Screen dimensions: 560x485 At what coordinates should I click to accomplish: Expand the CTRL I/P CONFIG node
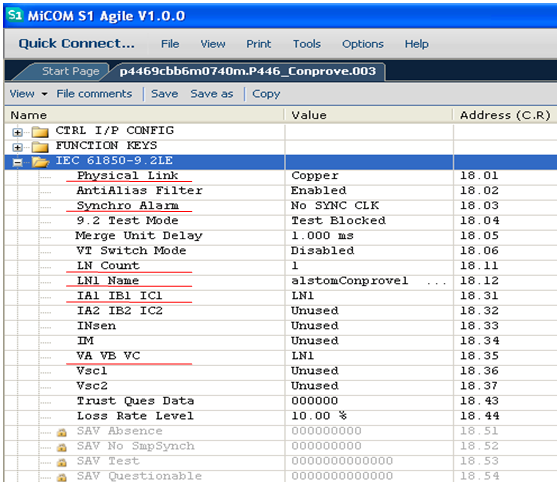(x=17, y=132)
